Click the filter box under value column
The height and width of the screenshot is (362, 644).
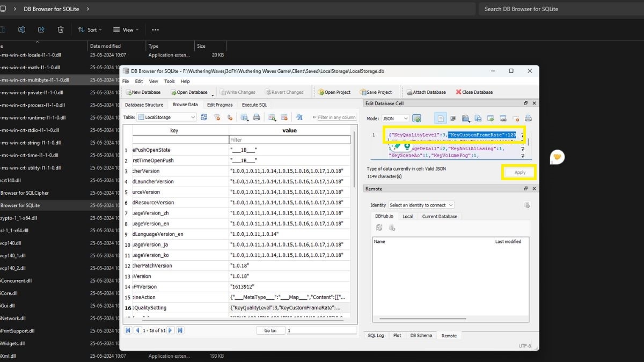click(290, 139)
